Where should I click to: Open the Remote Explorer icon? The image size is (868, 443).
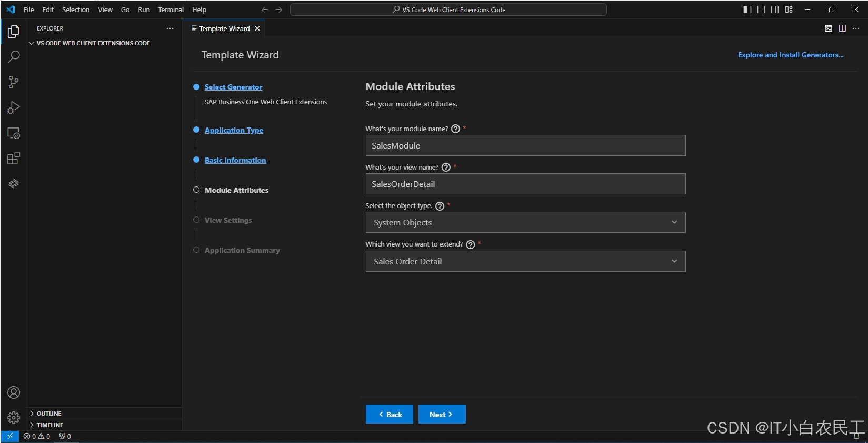tap(14, 133)
